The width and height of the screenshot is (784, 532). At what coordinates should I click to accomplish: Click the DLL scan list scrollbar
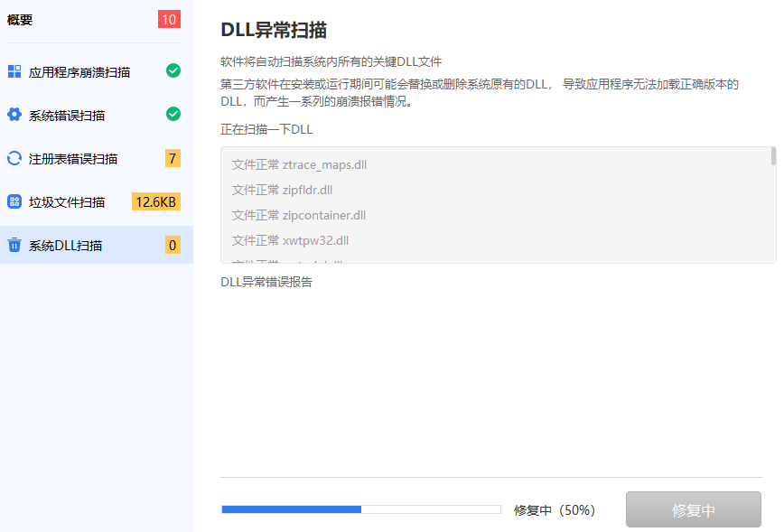(773, 156)
